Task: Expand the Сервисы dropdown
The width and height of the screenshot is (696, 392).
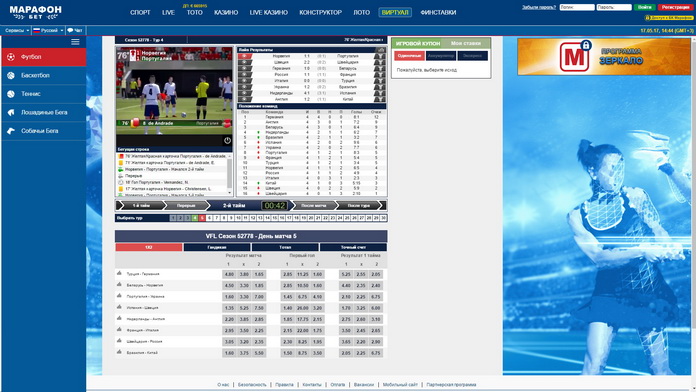Action: pyautogui.click(x=17, y=31)
